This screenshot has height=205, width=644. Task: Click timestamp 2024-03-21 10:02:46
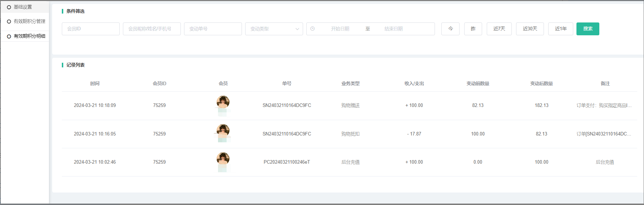pos(95,162)
